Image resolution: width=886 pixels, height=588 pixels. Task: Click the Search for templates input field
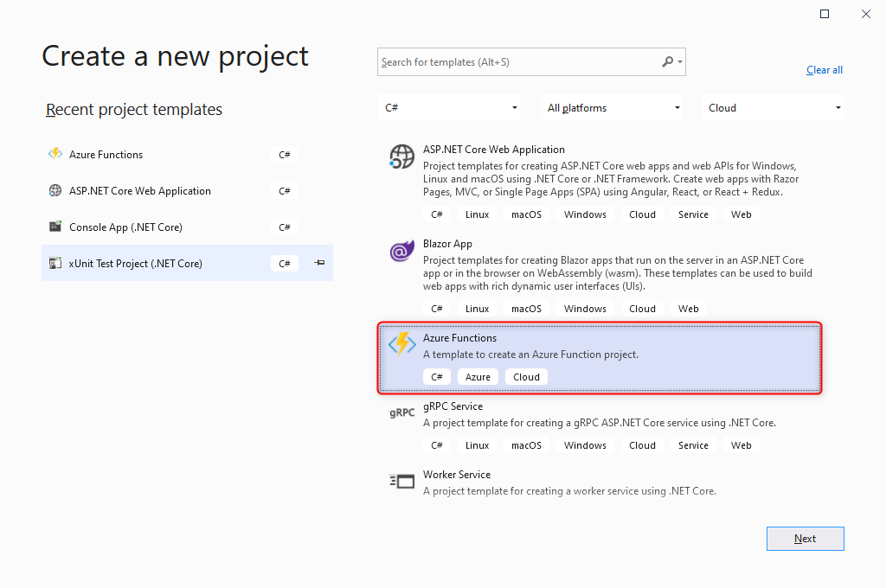pos(519,61)
